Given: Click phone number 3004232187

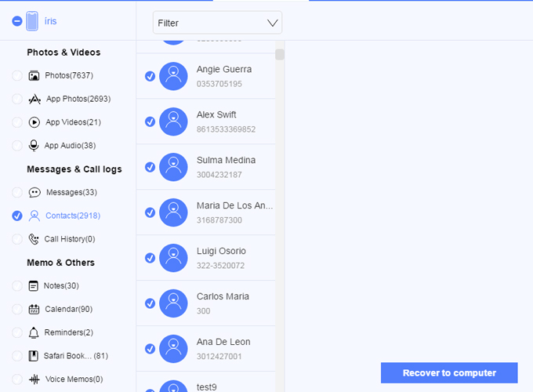Looking at the screenshot, I should (x=219, y=175).
